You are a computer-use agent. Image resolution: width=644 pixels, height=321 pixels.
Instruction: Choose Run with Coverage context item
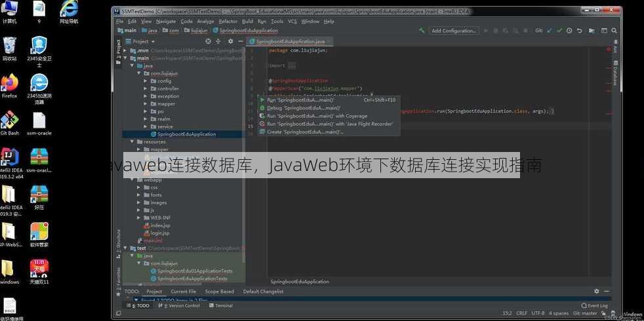[x=329, y=116]
